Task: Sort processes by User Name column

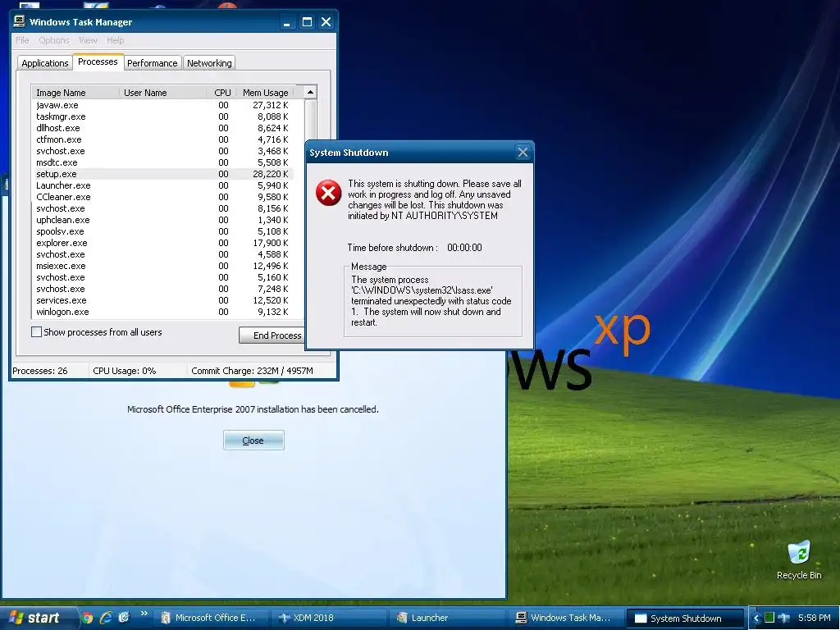Action: [163, 93]
